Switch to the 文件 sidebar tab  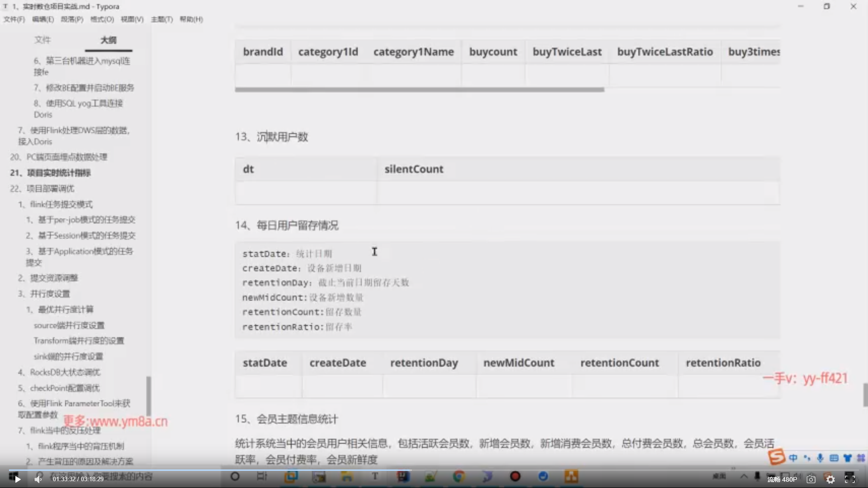(42, 40)
